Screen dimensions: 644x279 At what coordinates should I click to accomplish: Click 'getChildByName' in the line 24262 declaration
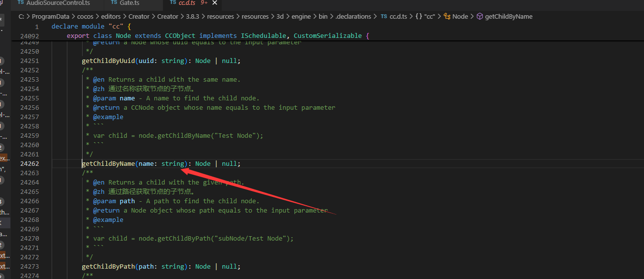(108, 164)
